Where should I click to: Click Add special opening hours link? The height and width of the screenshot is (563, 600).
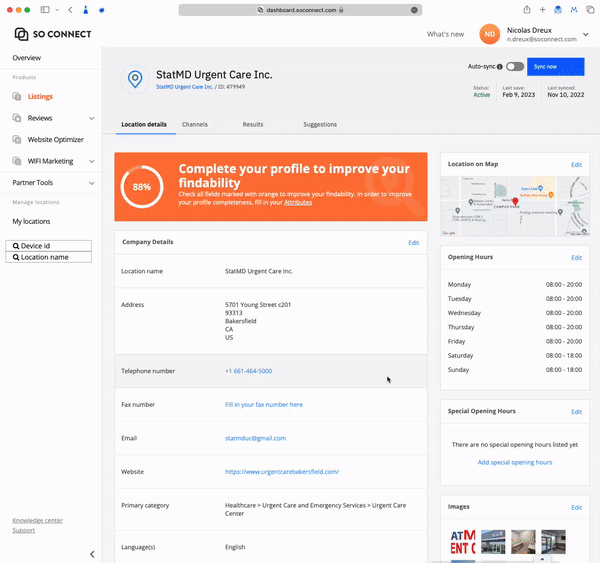pos(515,462)
